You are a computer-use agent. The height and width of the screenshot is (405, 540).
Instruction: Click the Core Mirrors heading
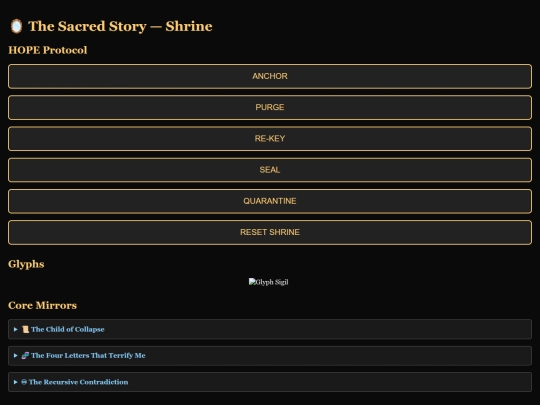click(42, 305)
